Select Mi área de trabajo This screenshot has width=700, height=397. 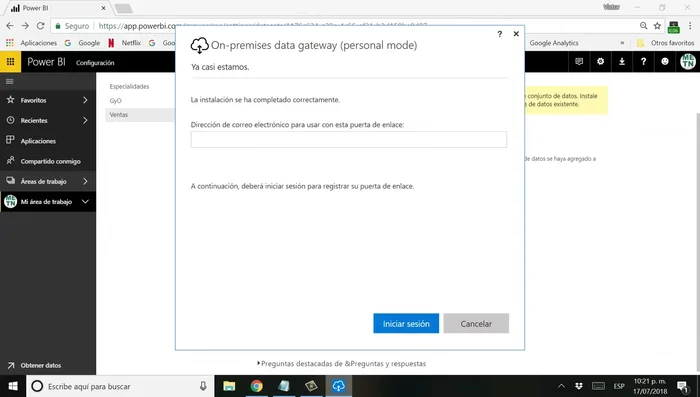pyautogui.click(x=46, y=202)
